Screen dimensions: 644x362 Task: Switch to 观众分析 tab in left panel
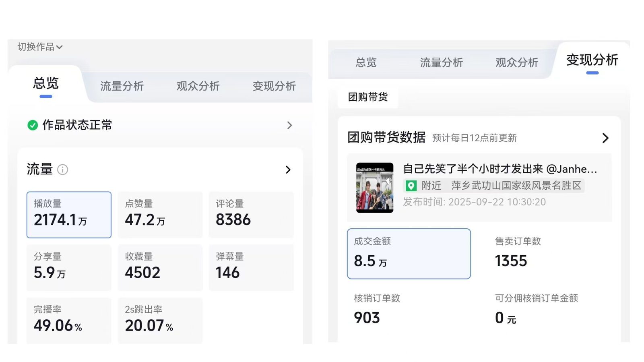pyautogui.click(x=198, y=86)
